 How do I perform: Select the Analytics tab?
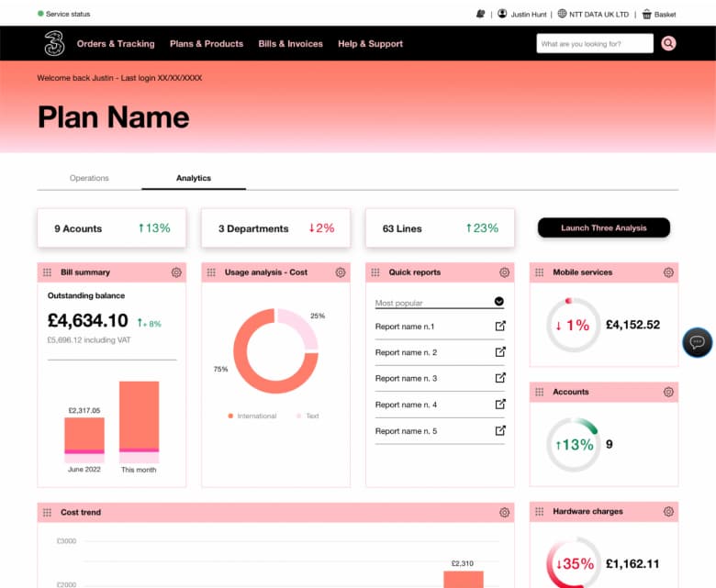[194, 178]
